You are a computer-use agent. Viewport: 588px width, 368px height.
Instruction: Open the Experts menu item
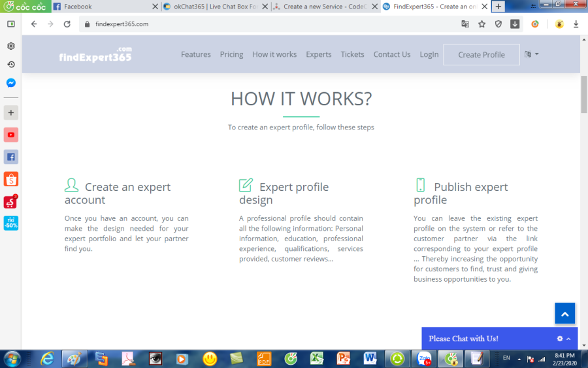click(318, 54)
